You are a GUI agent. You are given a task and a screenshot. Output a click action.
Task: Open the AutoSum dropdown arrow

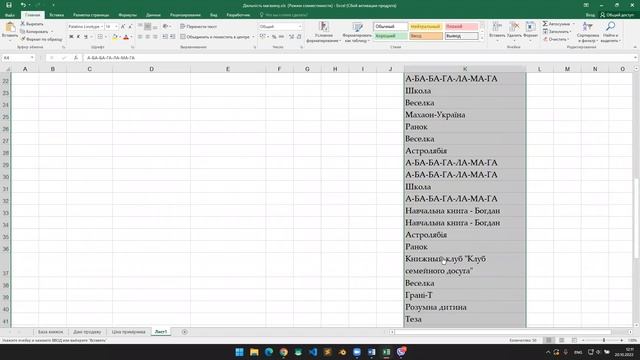pyautogui.click(x=573, y=24)
